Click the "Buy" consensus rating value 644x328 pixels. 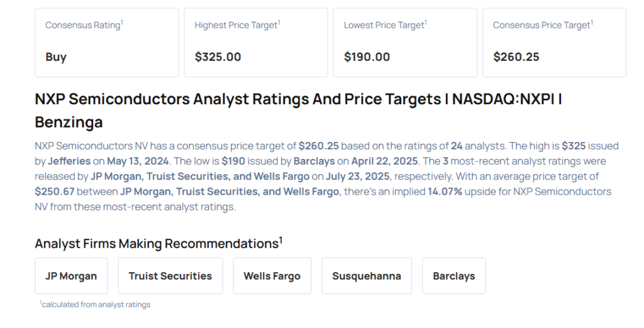click(x=56, y=57)
